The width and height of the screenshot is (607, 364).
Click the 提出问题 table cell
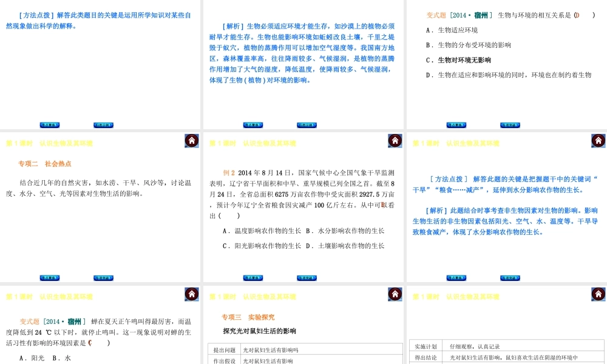tap(225, 349)
